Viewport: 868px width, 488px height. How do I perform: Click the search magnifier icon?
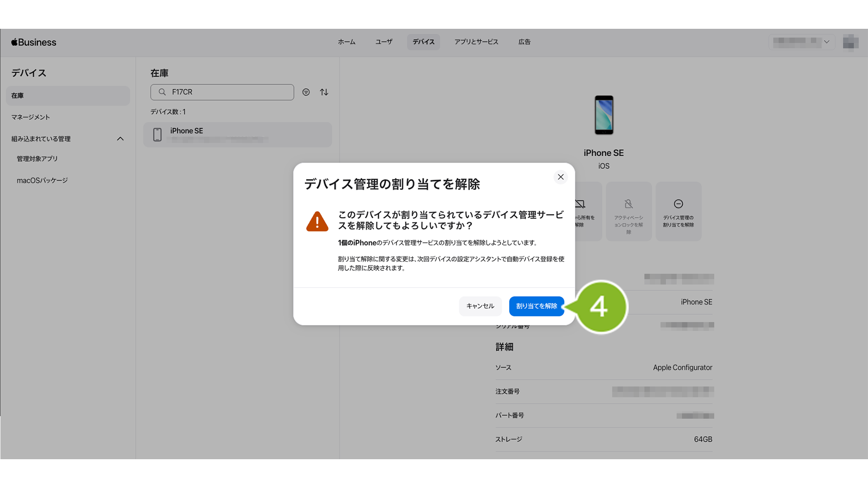[x=163, y=92]
